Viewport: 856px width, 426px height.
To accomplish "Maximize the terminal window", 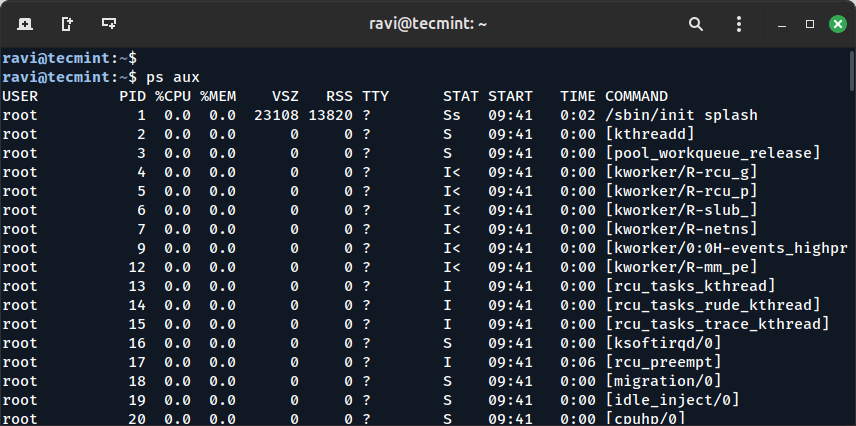I will 807,23.
